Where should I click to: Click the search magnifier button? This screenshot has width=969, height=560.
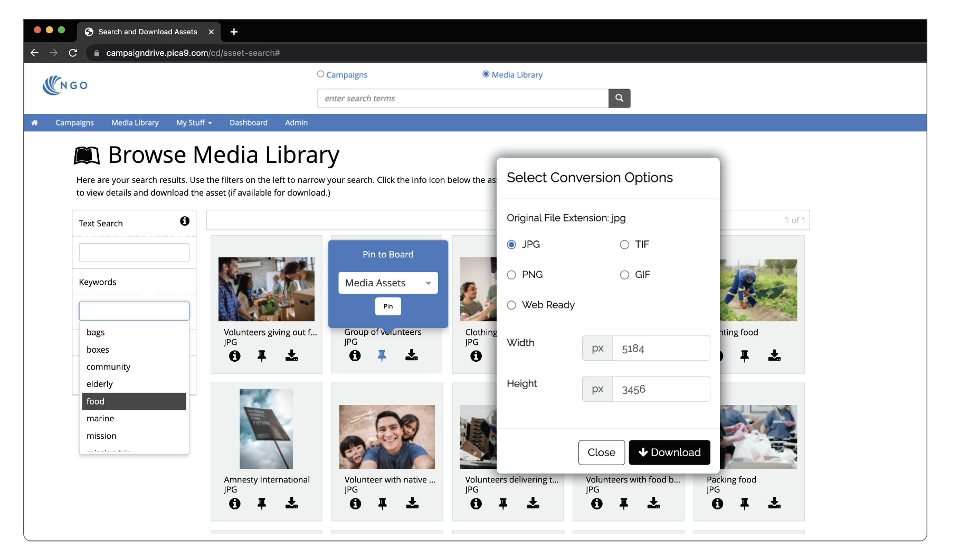tap(619, 98)
